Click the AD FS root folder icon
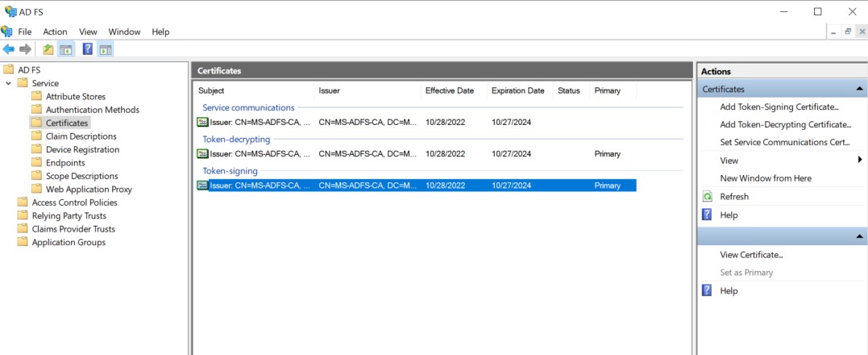 coord(8,69)
